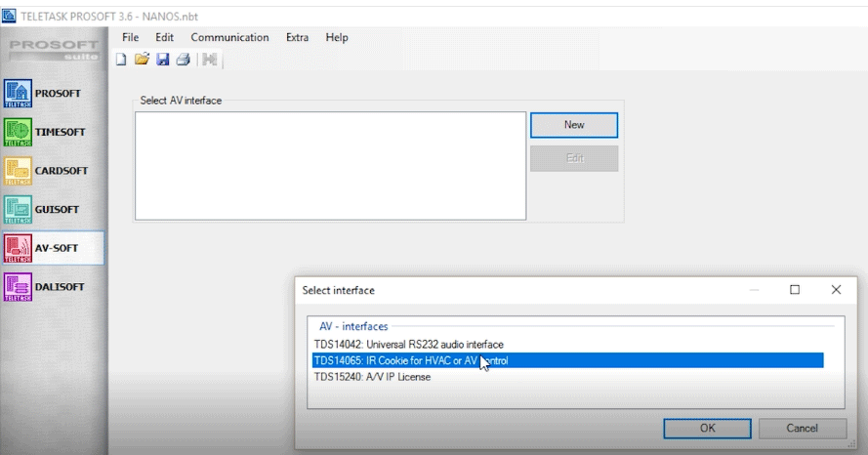This screenshot has height=455, width=868.
Task: Open the DALISOFT module
Action: point(53,286)
